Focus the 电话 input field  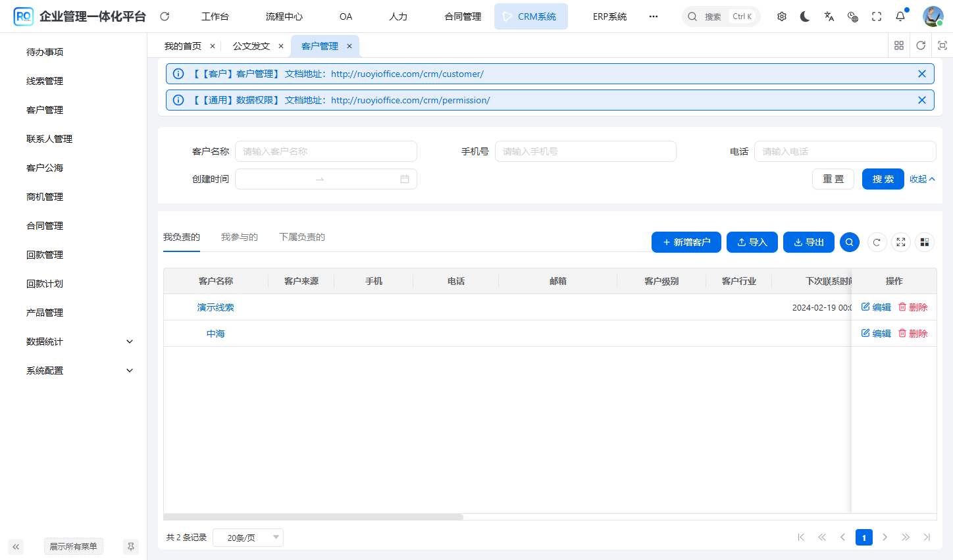click(x=845, y=151)
